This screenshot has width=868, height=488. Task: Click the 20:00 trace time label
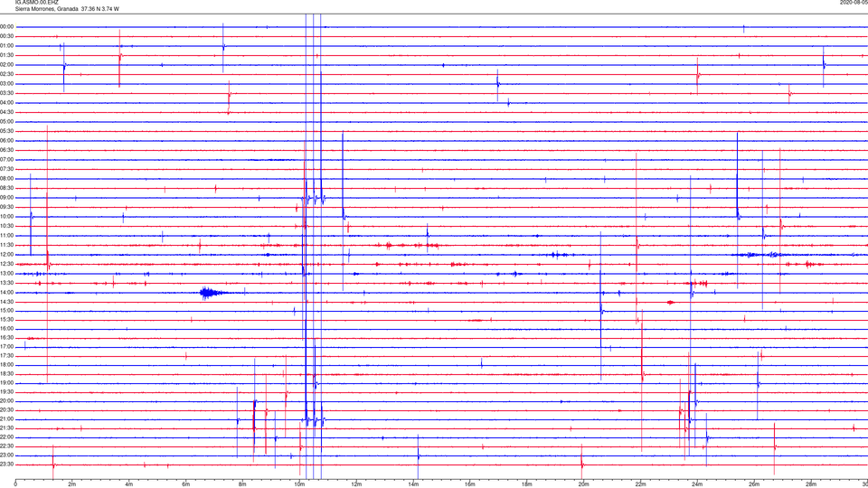click(x=7, y=401)
